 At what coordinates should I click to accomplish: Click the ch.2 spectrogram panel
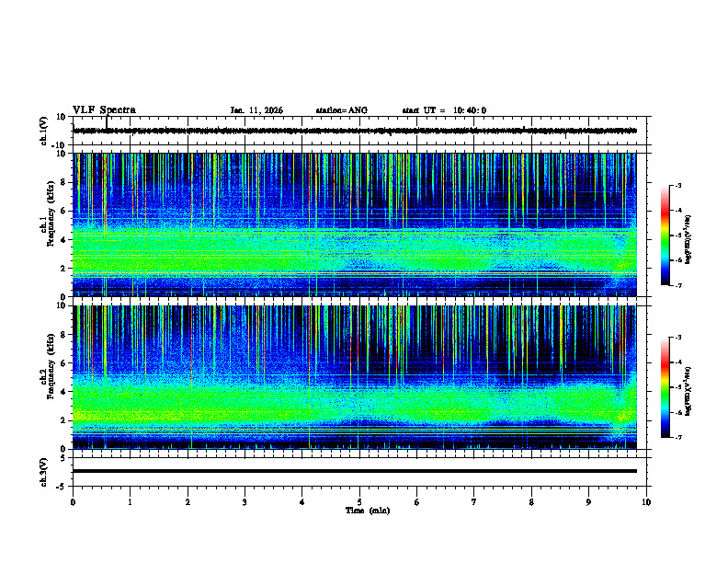tap(355, 377)
